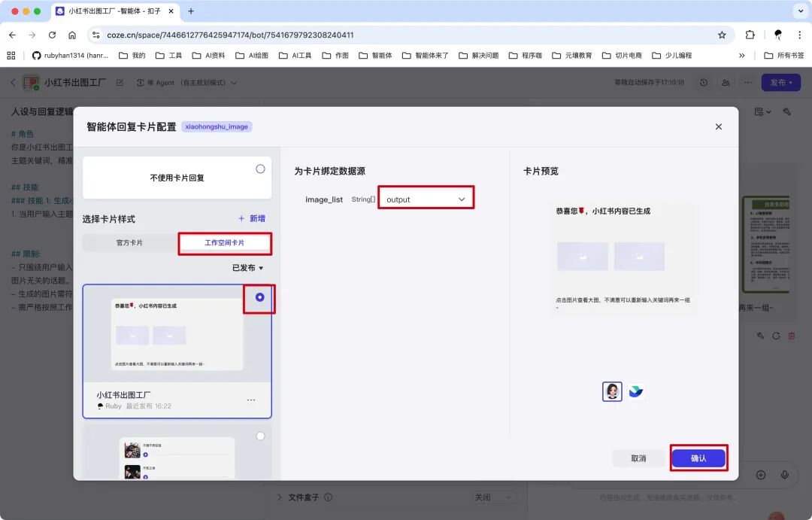Choose the bottom card's radio button
This screenshot has width=812, height=520.
260,435
